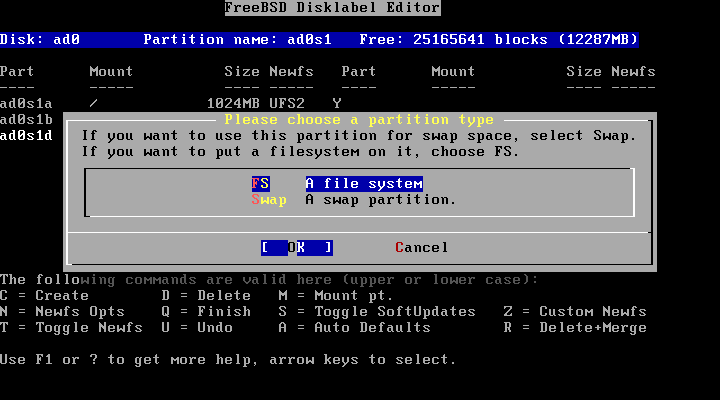Click the 'C = Create' command hint

tap(45, 296)
